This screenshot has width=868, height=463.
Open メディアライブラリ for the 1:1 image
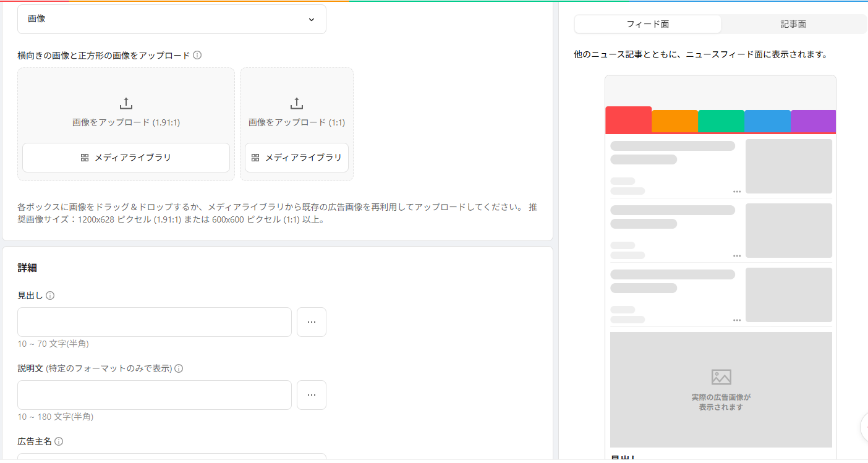point(297,158)
